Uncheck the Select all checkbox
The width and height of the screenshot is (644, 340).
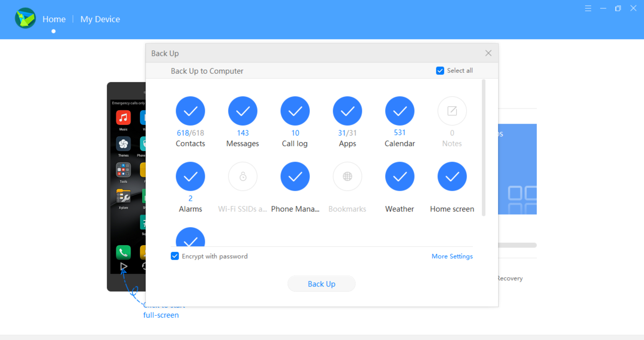point(440,70)
